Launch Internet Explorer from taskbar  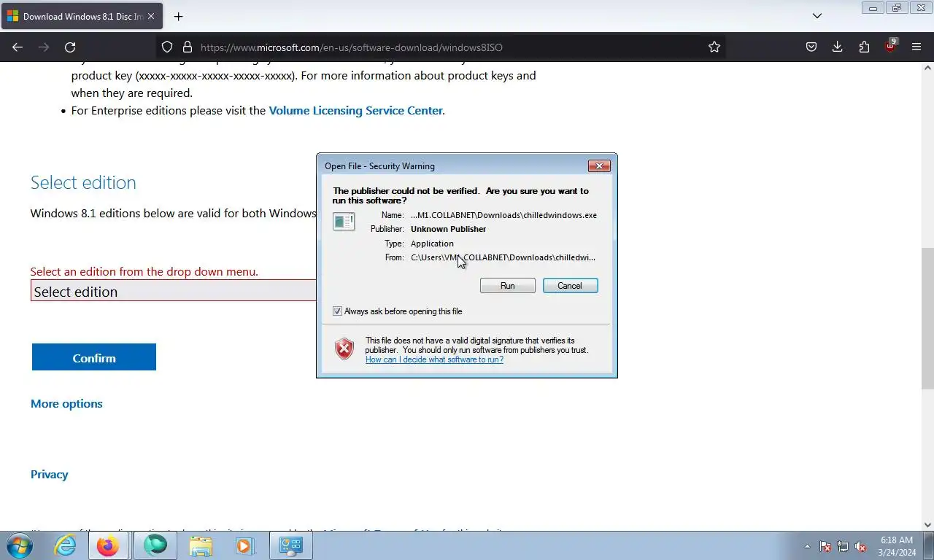[66, 545]
